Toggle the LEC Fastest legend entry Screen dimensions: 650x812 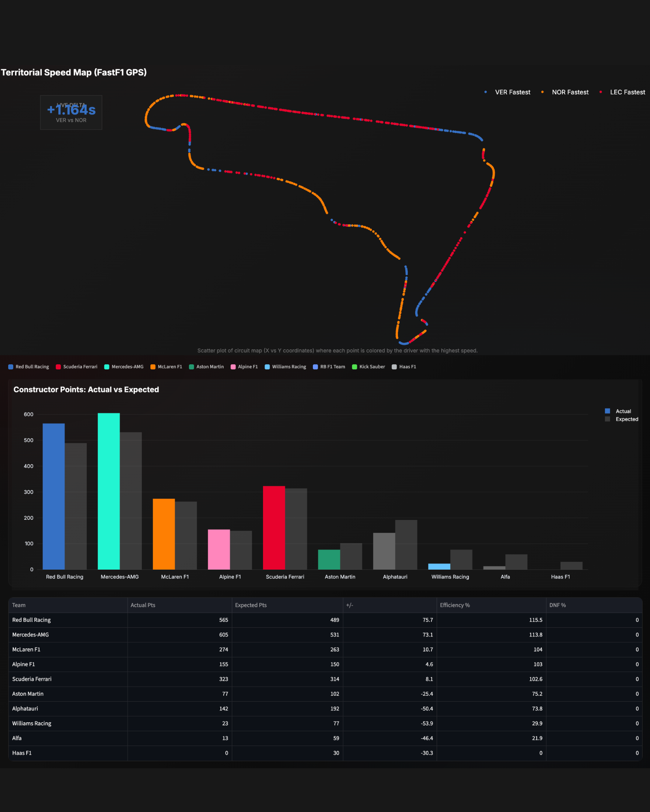622,92
